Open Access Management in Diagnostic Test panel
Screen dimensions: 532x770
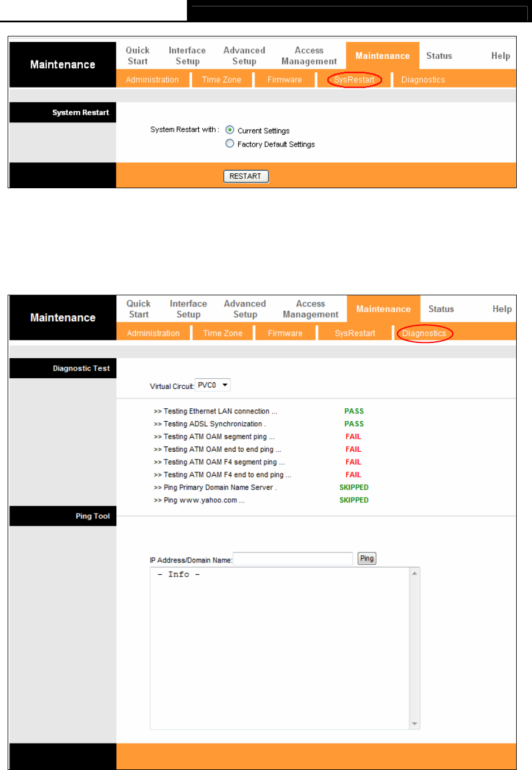(x=310, y=309)
